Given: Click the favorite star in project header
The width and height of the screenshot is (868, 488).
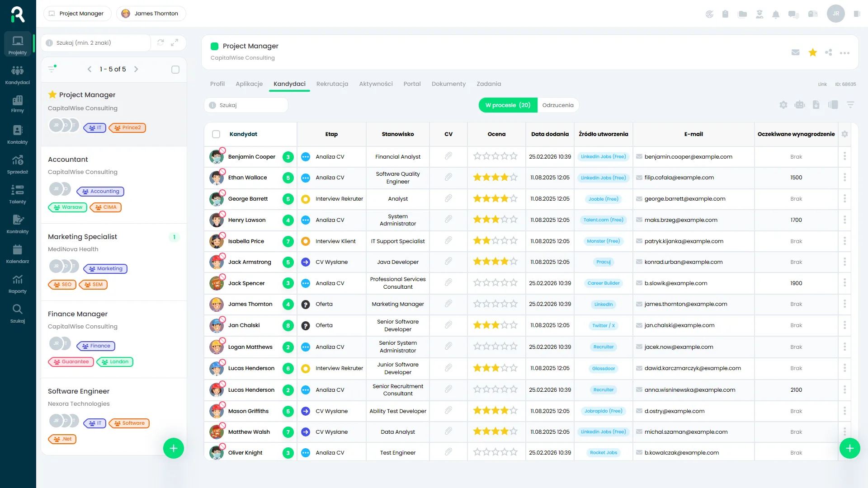Looking at the screenshot, I should [x=813, y=52].
